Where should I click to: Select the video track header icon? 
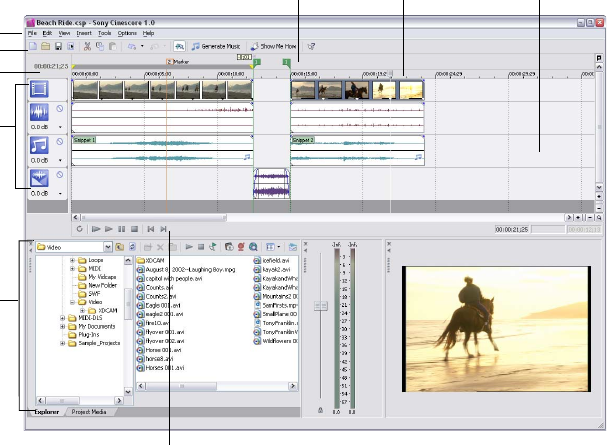click(40, 91)
